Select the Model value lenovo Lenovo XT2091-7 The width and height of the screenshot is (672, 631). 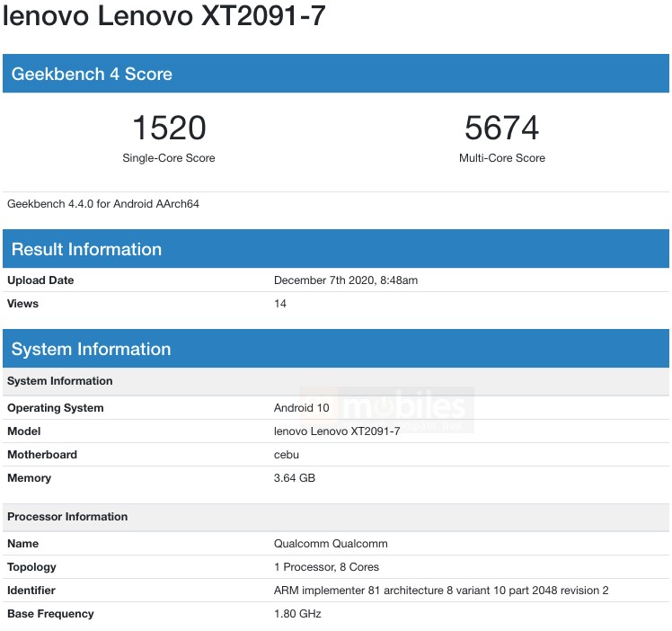pos(337,431)
